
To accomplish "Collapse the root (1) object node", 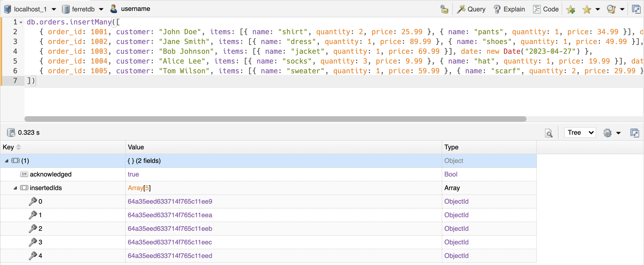I will (7, 161).
